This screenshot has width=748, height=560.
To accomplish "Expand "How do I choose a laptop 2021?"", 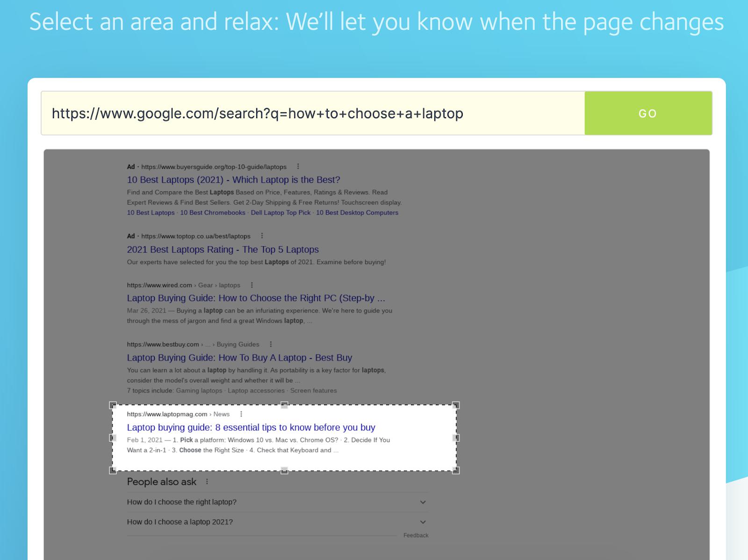I will coord(423,522).
